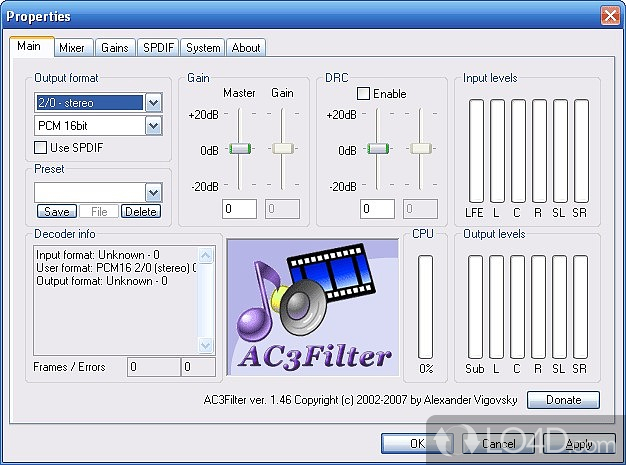
Task: Open the Preset dropdown list
Action: pyautogui.click(x=154, y=193)
